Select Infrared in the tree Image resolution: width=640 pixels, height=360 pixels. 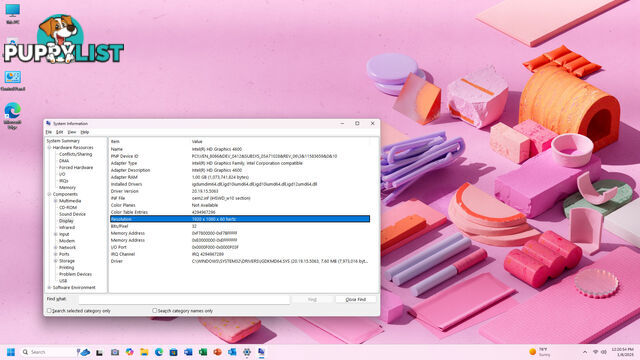click(x=67, y=227)
